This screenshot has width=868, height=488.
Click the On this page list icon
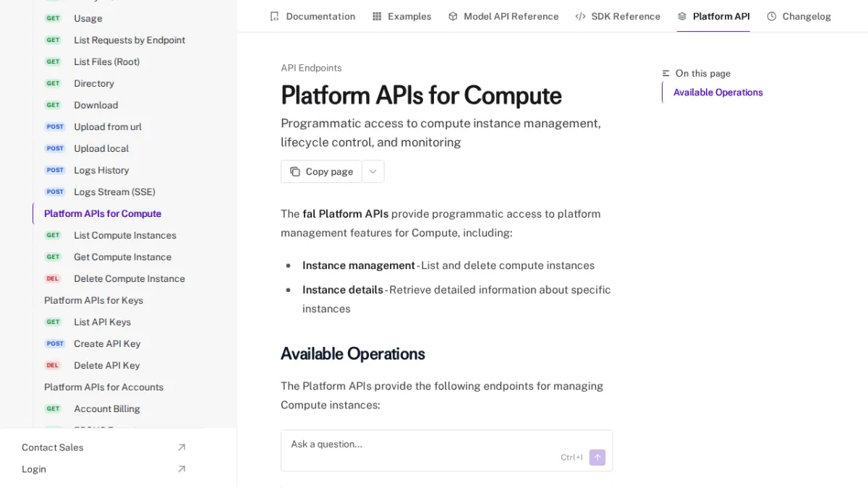click(666, 73)
